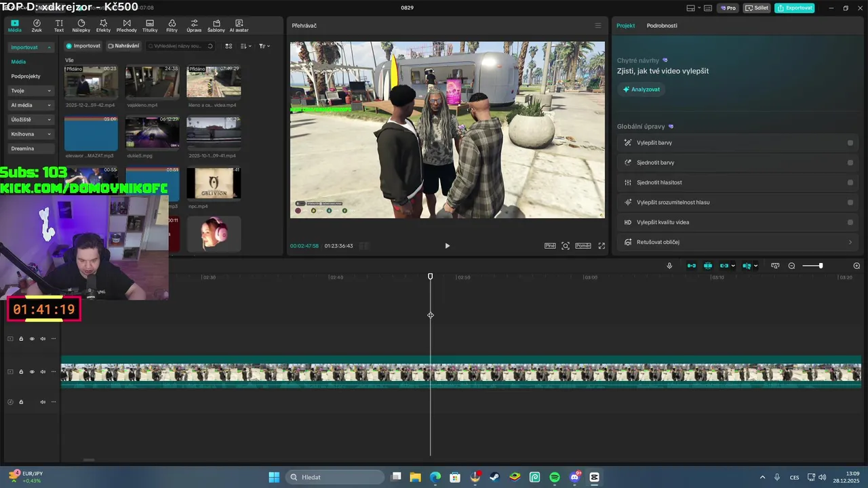Image resolution: width=868 pixels, height=488 pixels.
Task: Click the timeline zoom-in magnifier icon
Action: 856,266
